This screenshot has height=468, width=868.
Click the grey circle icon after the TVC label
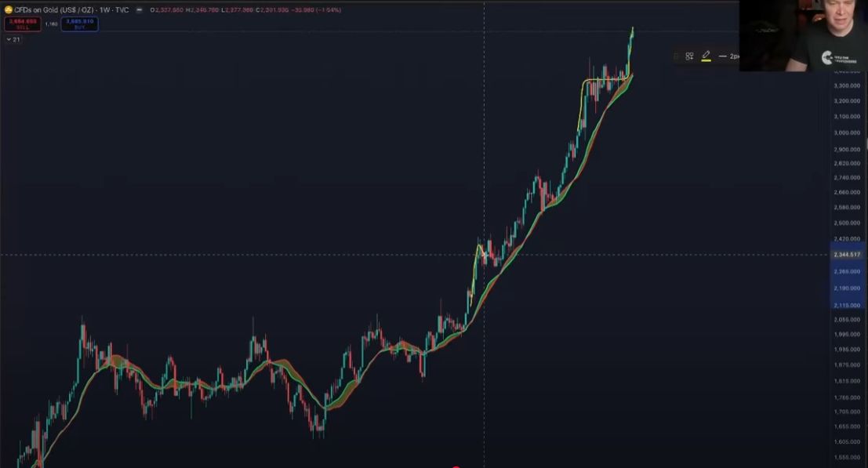click(x=139, y=9)
